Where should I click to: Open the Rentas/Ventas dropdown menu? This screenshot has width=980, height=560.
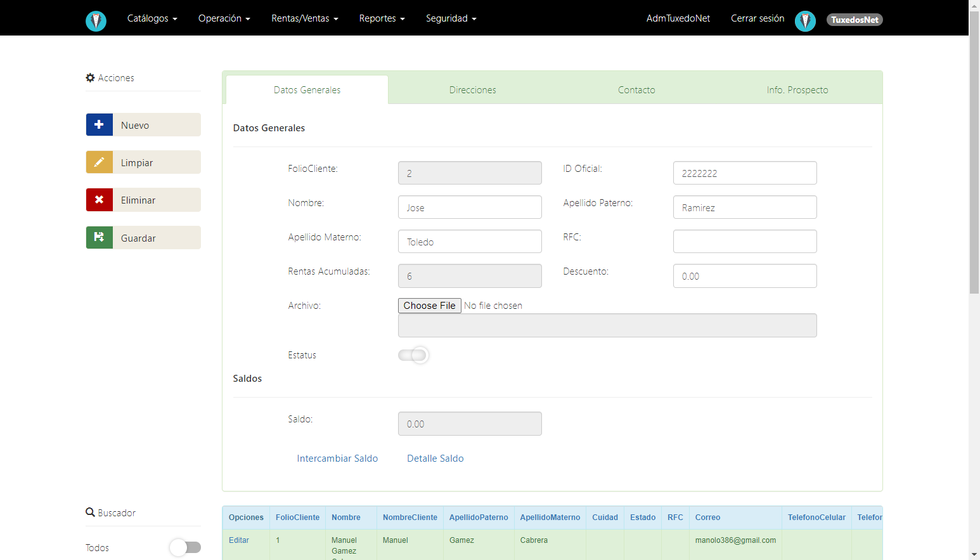click(305, 18)
